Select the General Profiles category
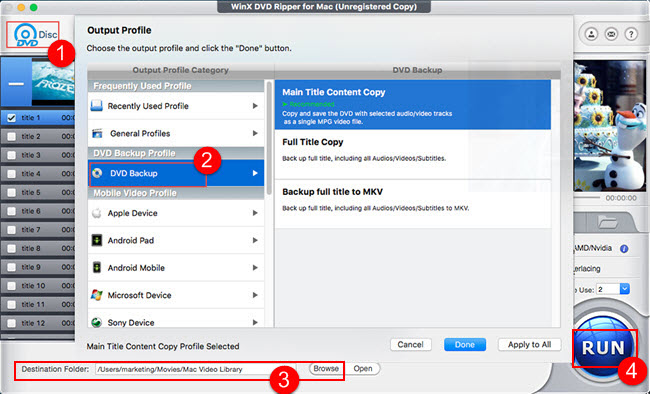This screenshot has height=394, width=650. 176,133
